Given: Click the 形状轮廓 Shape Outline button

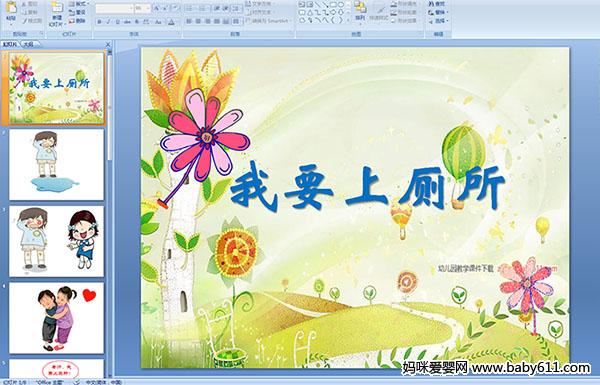Looking at the screenshot, I should pos(405,12).
